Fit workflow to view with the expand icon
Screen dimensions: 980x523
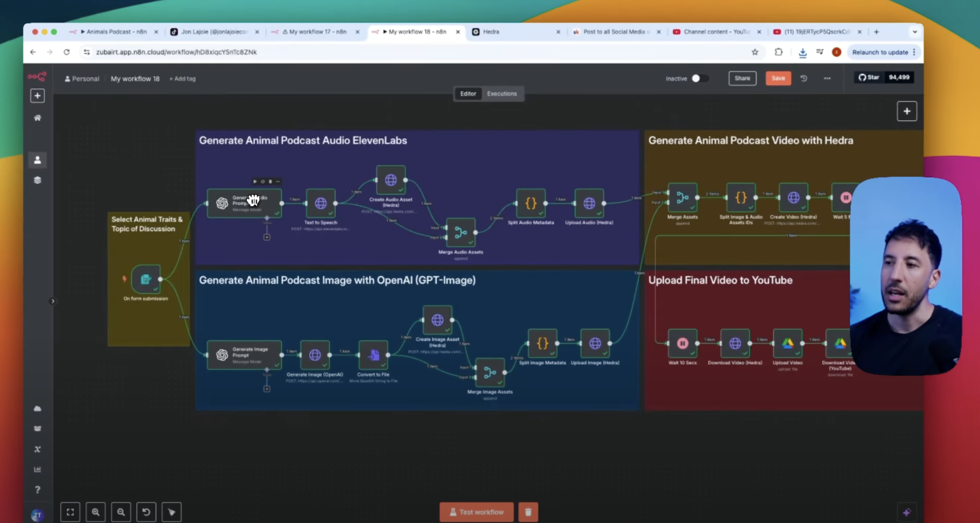[70, 512]
